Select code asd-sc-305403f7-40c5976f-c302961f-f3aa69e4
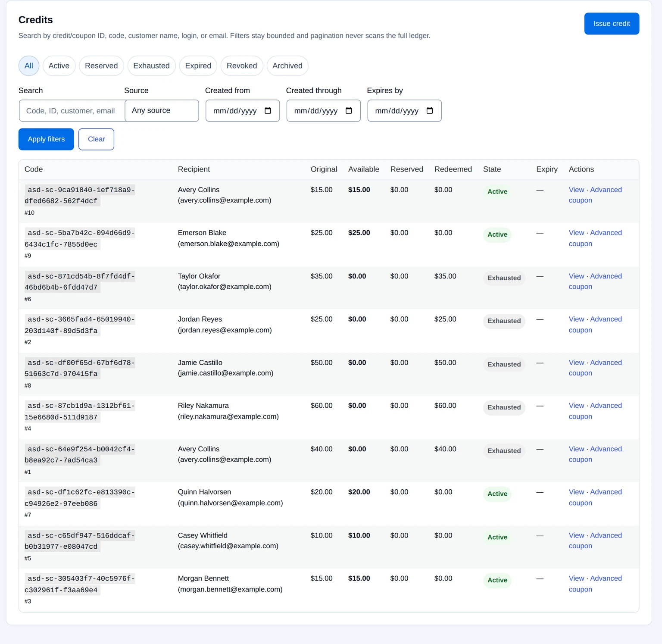The image size is (662, 644). tap(80, 585)
